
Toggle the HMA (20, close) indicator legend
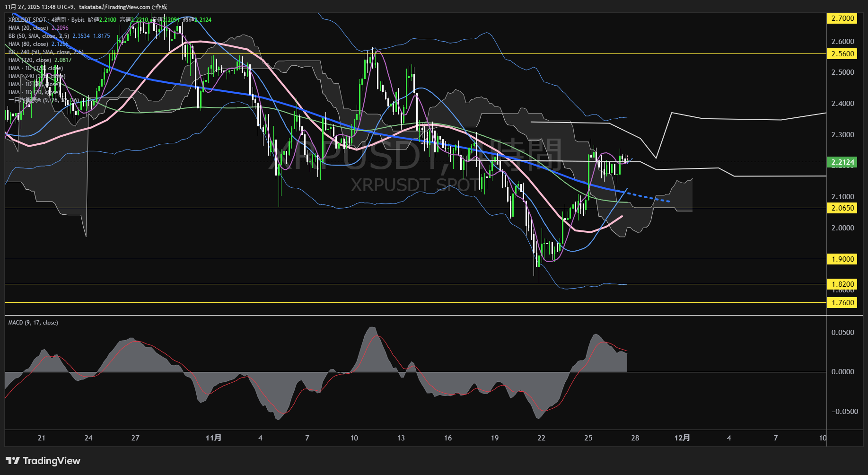pyautogui.click(x=28, y=28)
